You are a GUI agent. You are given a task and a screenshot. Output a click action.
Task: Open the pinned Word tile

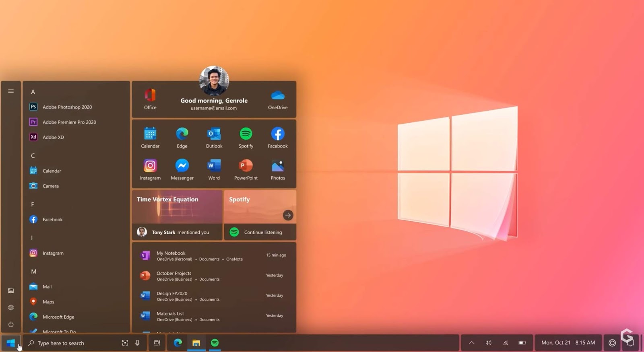pos(214,169)
